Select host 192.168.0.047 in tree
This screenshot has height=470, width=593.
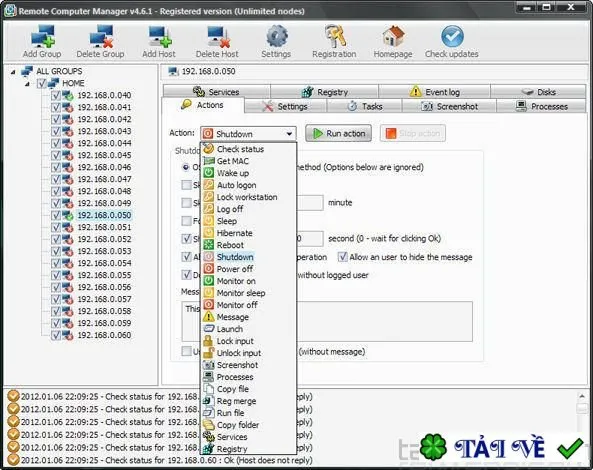click(104, 179)
